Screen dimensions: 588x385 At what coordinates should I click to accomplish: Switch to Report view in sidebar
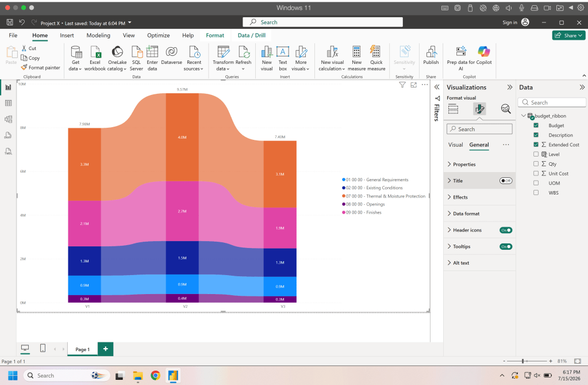8,87
